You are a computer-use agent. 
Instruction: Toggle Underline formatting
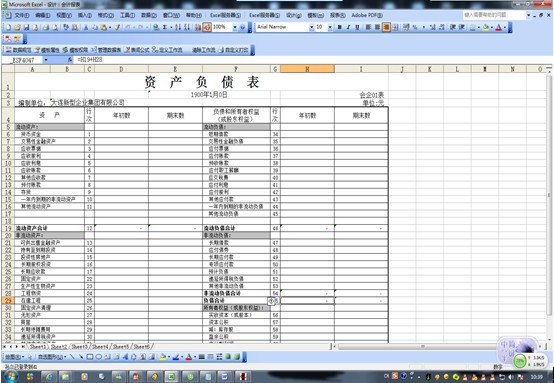357,27
